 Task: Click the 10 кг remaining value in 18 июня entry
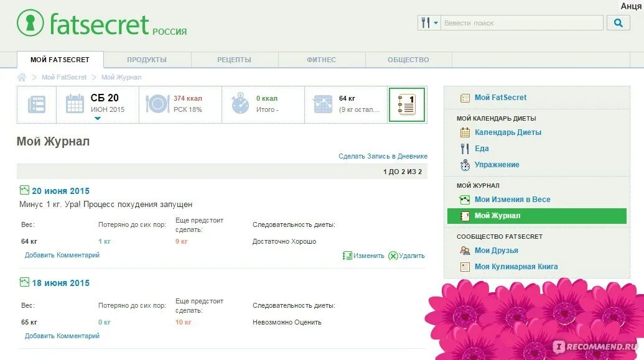coord(183,322)
